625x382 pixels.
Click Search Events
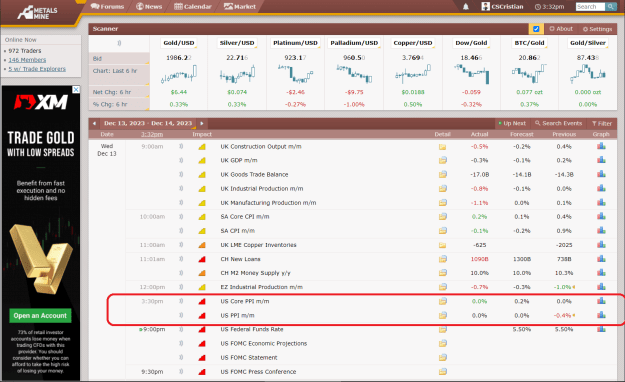pos(558,123)
